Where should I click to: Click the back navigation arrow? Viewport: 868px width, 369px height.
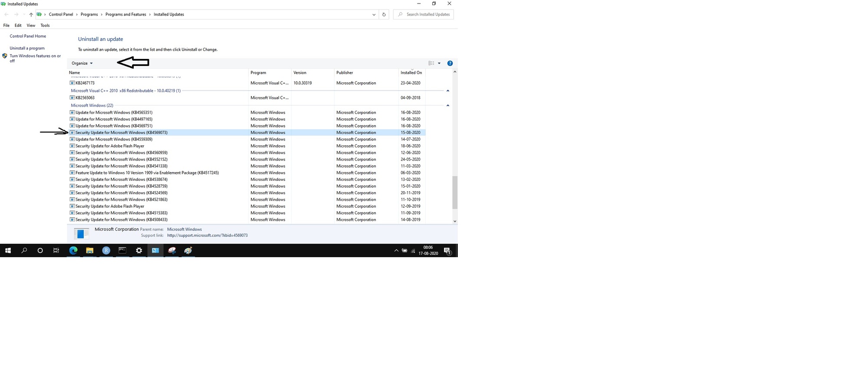coord(7,14)
